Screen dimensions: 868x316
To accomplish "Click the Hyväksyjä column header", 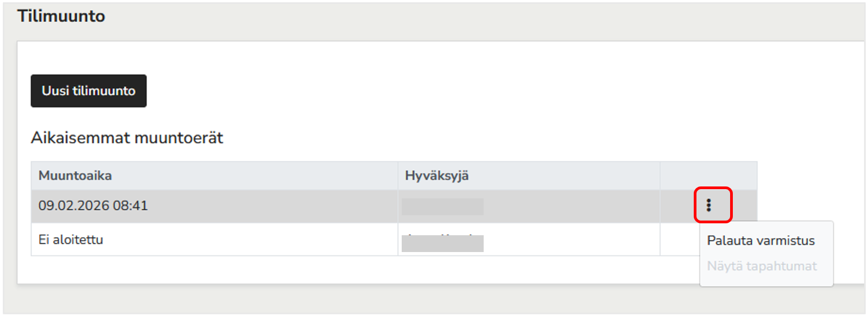I will [x=436, y=176].
